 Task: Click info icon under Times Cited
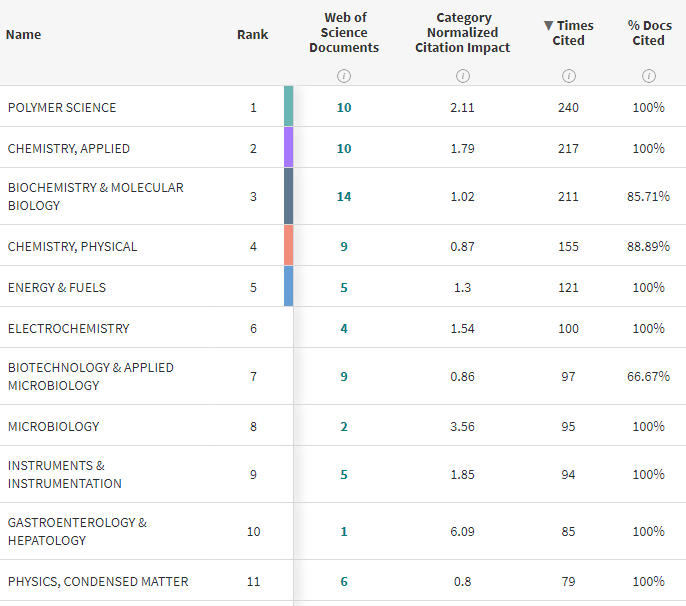click(x=568, y=76)
